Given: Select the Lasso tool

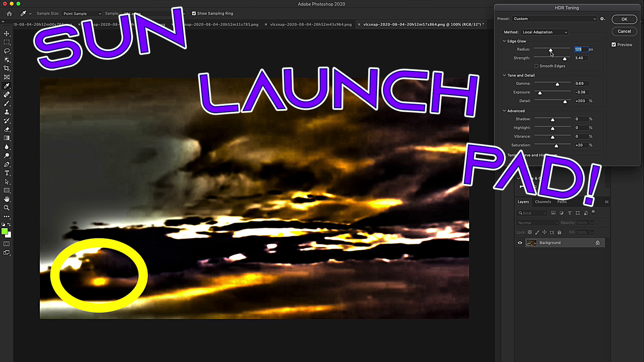Looking at the screenshot, I should 7,51.
